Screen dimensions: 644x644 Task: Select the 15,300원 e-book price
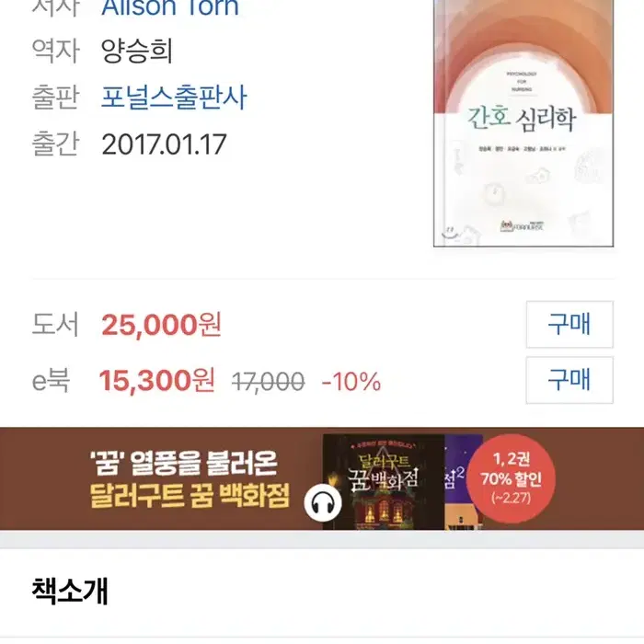[156, 380]
